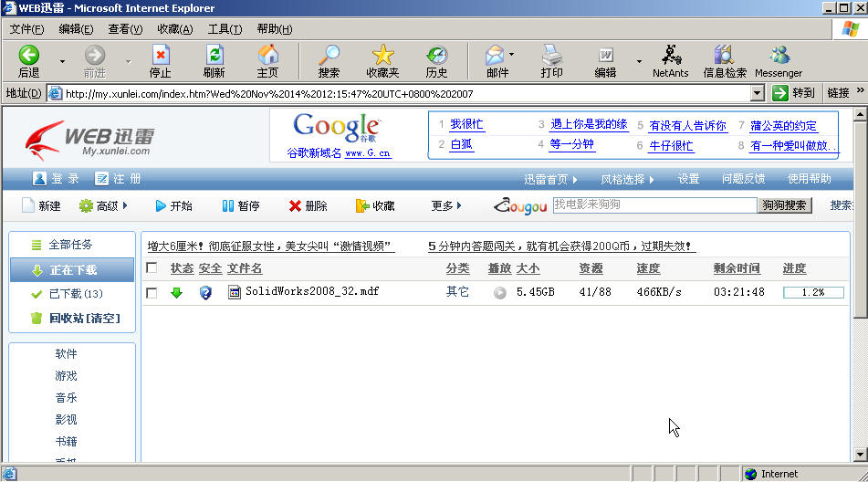The image size is (868, 482).
Task: Click page vertical scrollbar thumb
Action: (860, 220)
